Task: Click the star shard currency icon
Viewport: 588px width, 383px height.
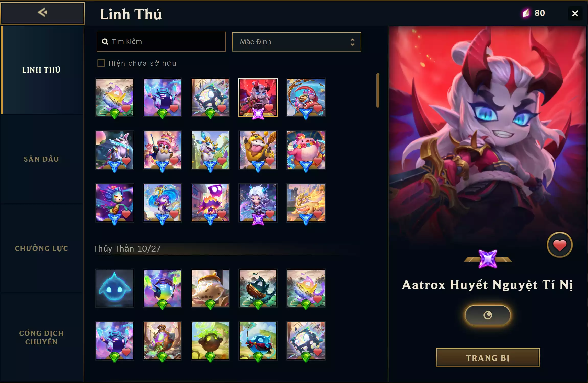Action: tap(526, 13)
